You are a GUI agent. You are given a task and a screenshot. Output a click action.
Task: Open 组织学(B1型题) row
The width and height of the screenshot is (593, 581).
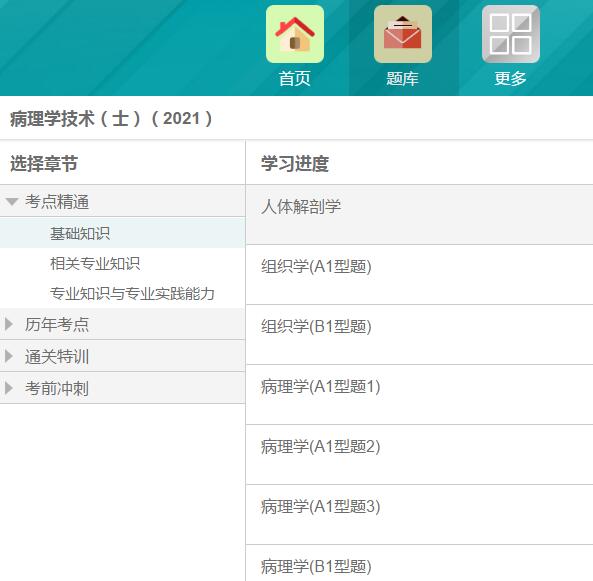pyautogui.click(x=419, y=335)
